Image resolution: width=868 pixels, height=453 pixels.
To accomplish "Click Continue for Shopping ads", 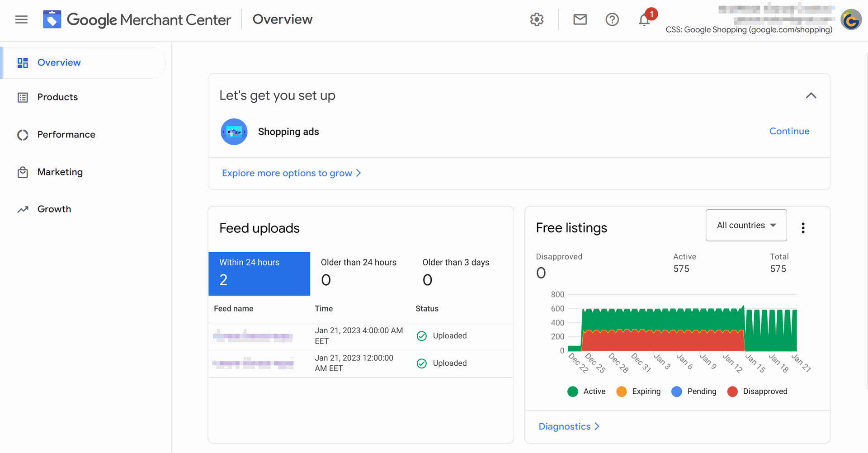I will pyautogui.click(x=789, y=131).
